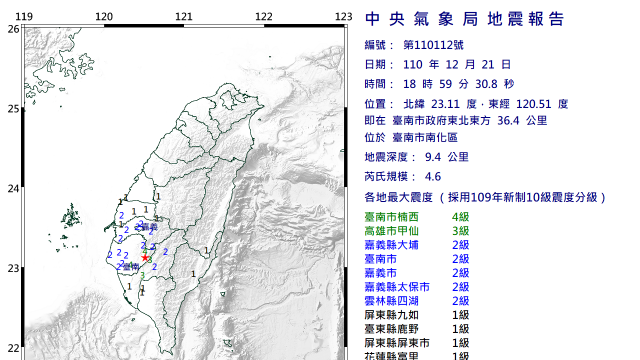Click the latitude label 24 on map axis
Viewport: 640px width, 360px height.
14,189
